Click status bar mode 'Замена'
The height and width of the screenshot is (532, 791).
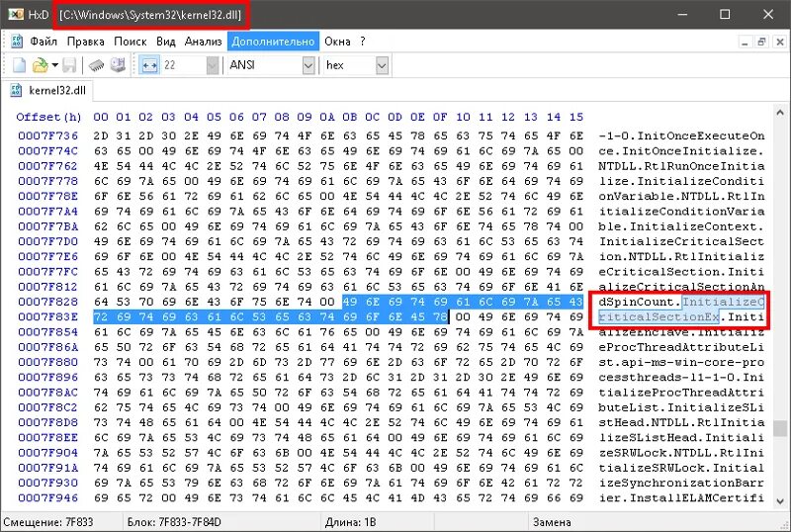pos(552,522)
